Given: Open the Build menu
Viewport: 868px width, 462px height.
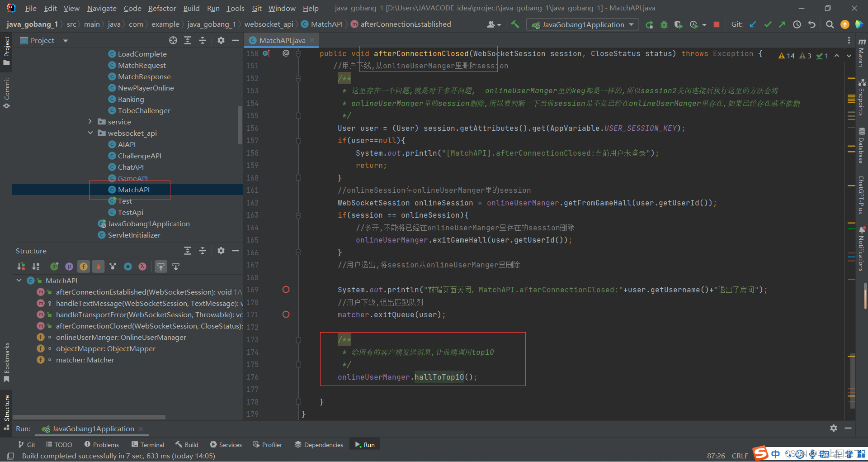Looking at the screenshot, I should 191,8.
